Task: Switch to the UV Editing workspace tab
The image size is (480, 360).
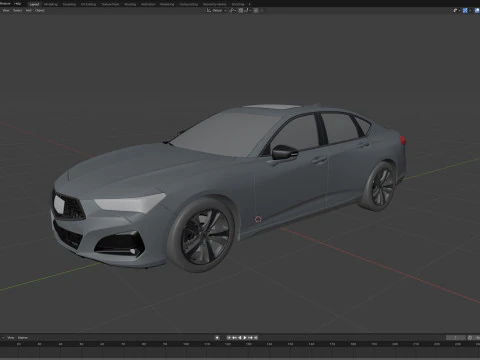Action: tap(88, 4)
